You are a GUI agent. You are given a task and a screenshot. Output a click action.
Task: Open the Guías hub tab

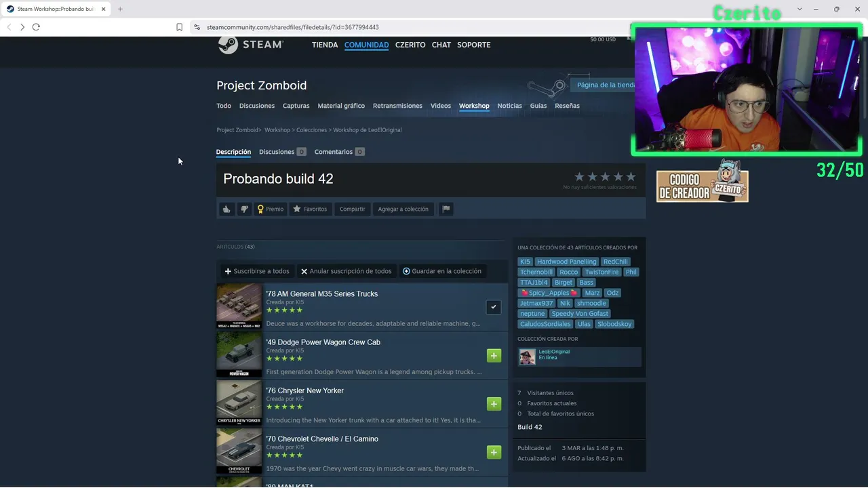pos(538,106)
